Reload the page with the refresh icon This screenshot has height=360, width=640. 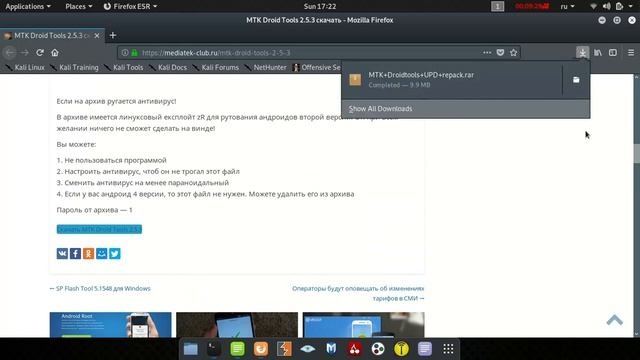pos(40,53)
